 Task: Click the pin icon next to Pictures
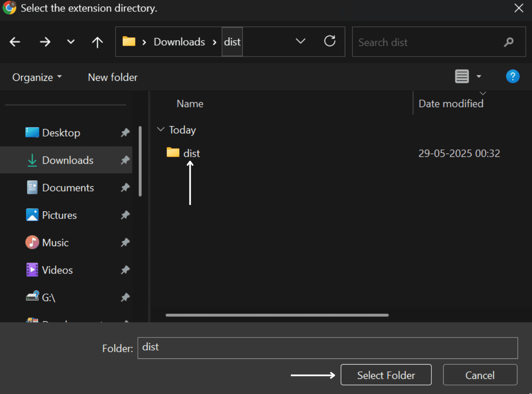[x=125, y=215]
